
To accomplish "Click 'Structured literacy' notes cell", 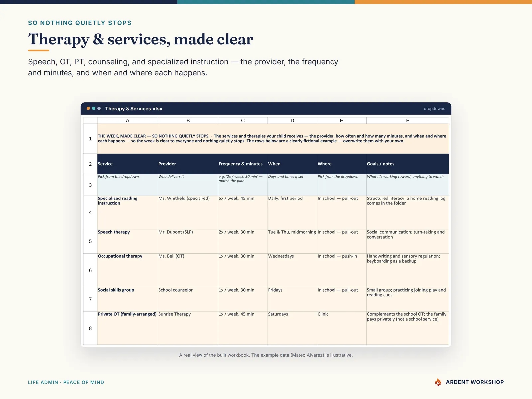I will tap(408, 212).
